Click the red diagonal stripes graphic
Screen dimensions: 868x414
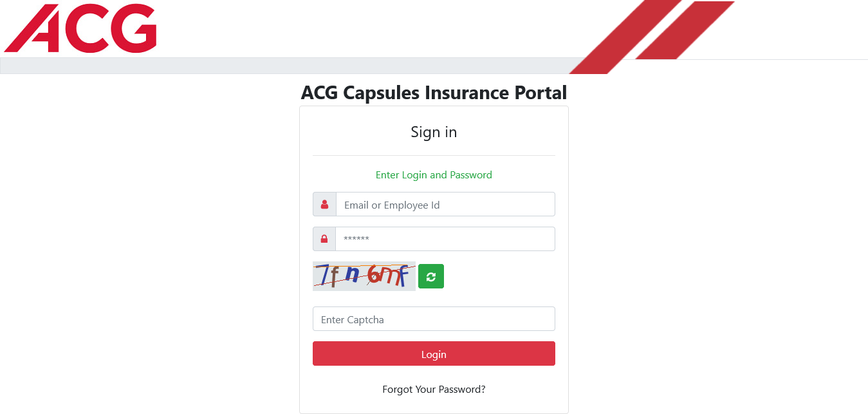(650, 37)
